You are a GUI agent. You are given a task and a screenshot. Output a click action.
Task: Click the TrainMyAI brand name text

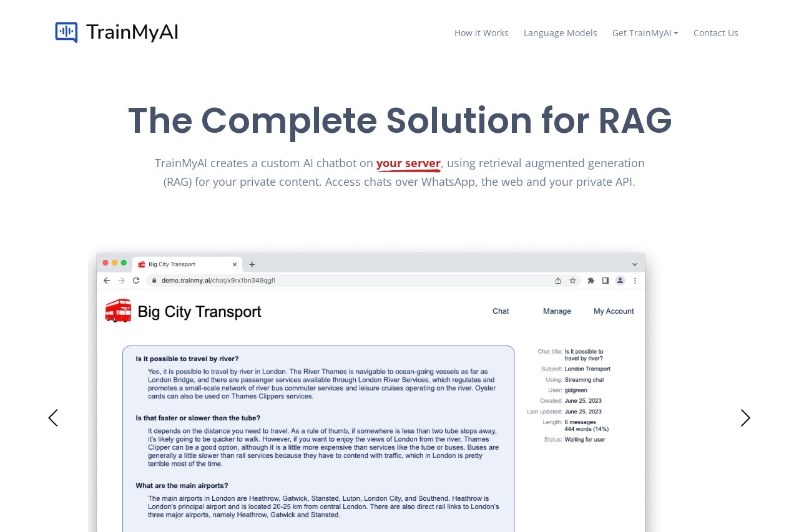point(132,32)
